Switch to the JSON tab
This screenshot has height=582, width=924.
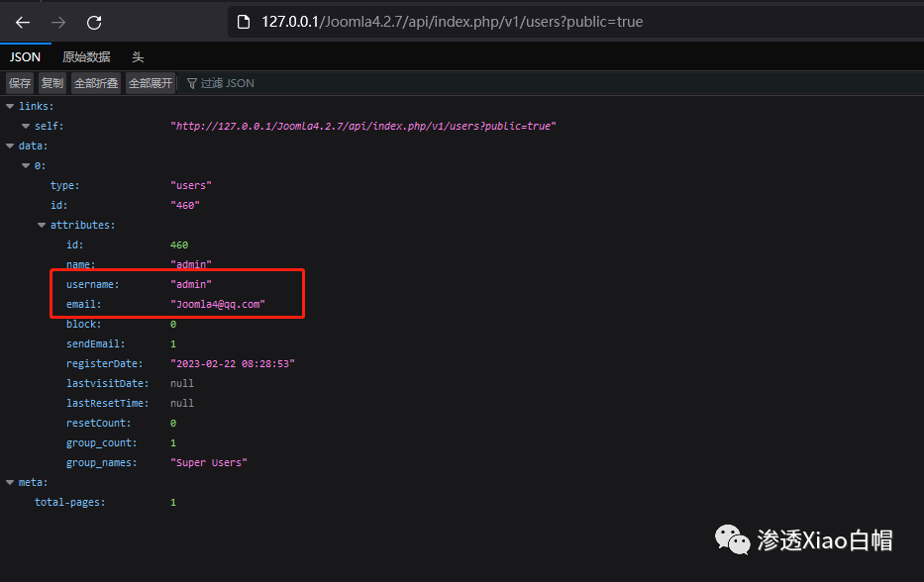(26, 57)
